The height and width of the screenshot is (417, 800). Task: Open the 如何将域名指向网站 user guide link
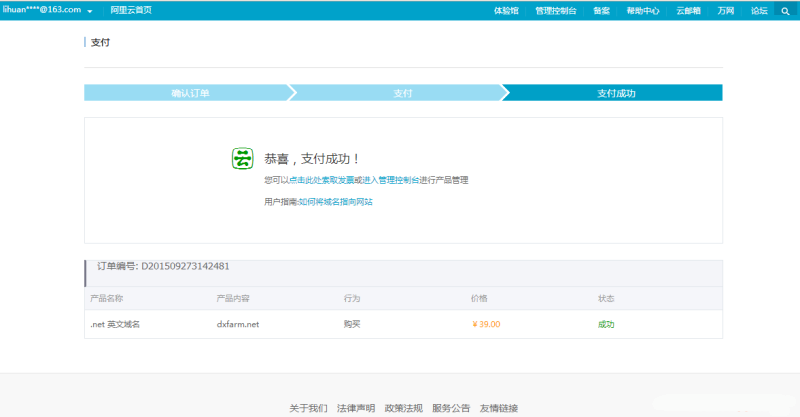[x=335, y=202]
